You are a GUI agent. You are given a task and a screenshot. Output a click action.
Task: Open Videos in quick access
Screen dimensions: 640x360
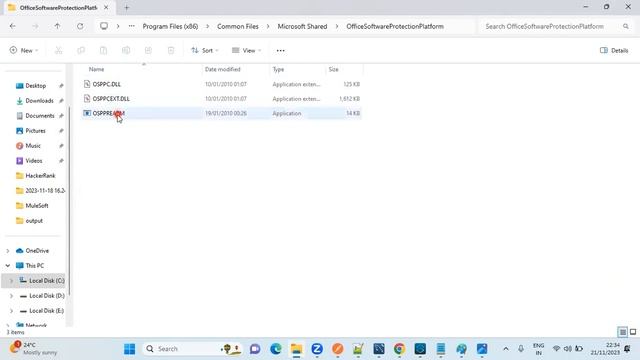click(34, 161)
